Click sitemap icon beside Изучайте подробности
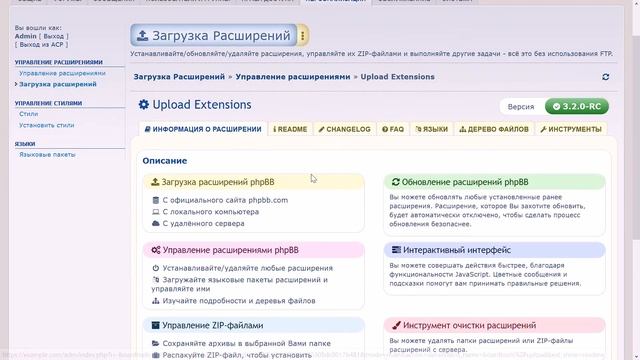Screen dimensions: 640x360 click(156, 301)
